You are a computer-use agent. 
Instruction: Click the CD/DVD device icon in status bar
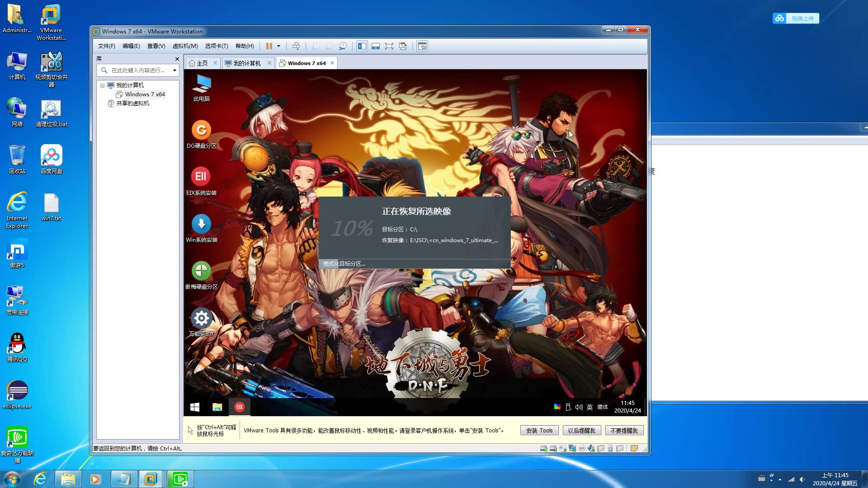[563, 449]
